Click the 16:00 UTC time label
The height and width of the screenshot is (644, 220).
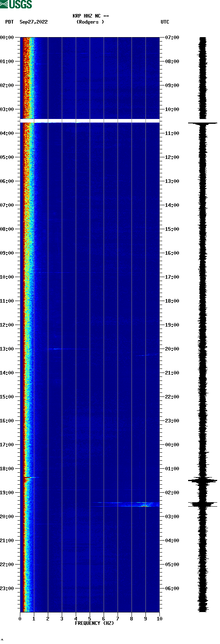tap(172, 253)
